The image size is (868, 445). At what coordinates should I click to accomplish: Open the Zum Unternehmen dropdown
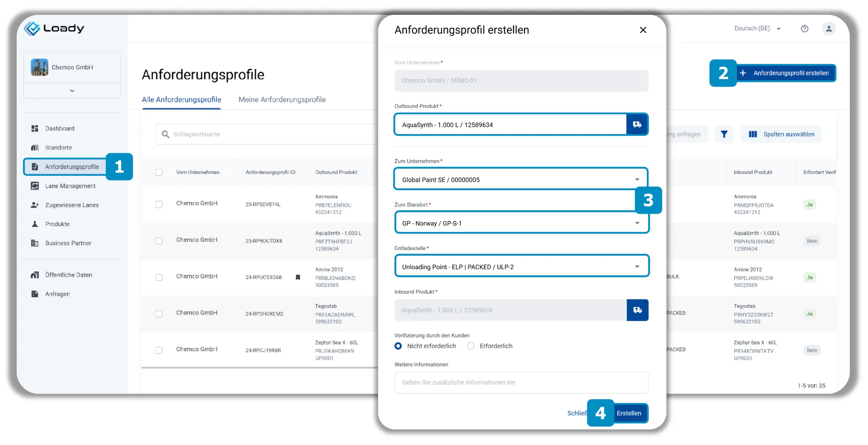coord(521,180)
